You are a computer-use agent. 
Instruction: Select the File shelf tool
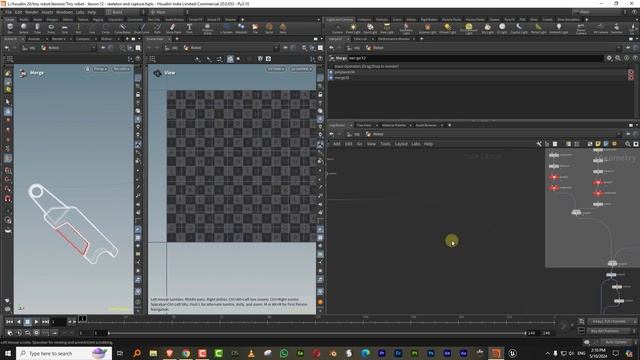(255, 28)
